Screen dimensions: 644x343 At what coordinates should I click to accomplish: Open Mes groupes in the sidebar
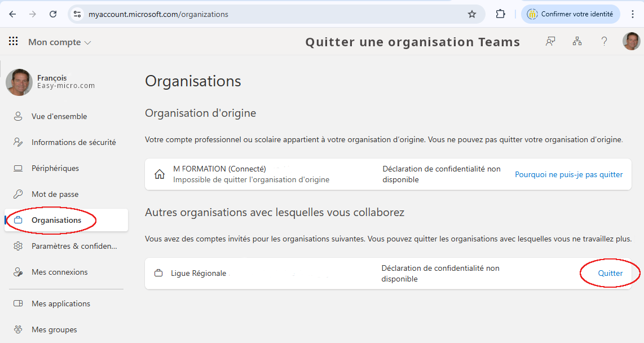coord(66,329)
